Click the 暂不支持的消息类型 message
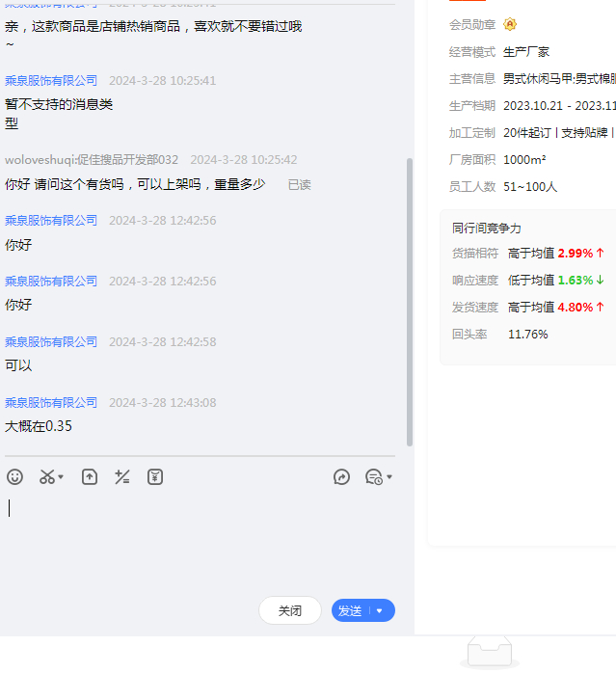 click(59, 114)
